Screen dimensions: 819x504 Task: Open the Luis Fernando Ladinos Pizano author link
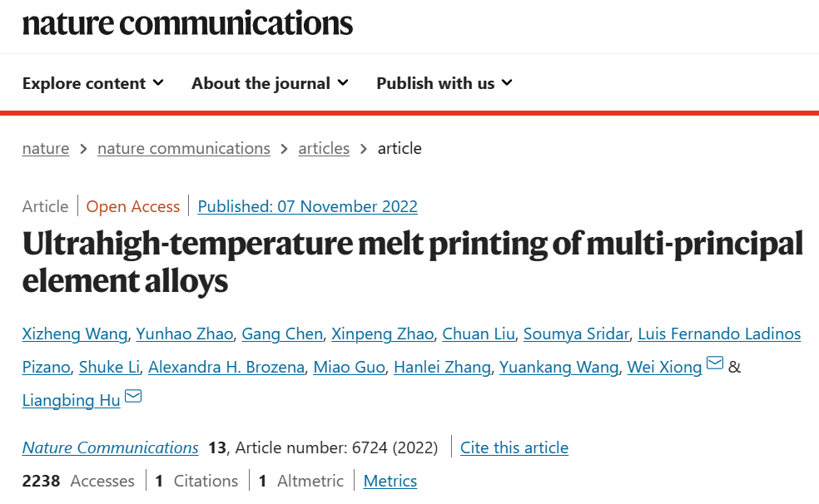[719, 334]
